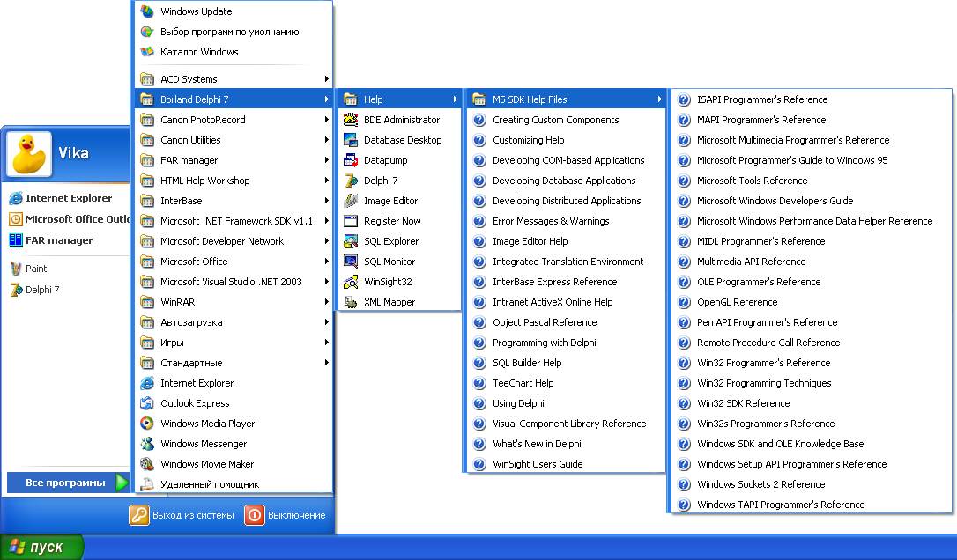Click the Microsoft Office Outlook pinned icon
The image size is (957, 560).
pyautogui.click(x=16, y=219)
